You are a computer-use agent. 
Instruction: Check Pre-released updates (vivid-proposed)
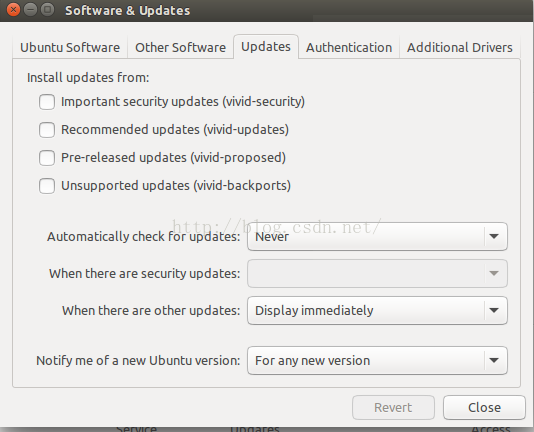coord(47,158)
